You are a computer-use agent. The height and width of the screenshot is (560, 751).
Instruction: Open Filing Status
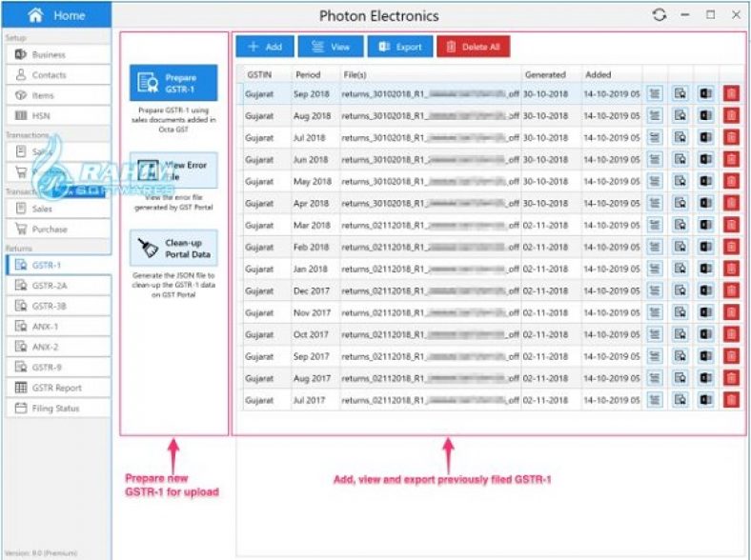pos(58,409)
